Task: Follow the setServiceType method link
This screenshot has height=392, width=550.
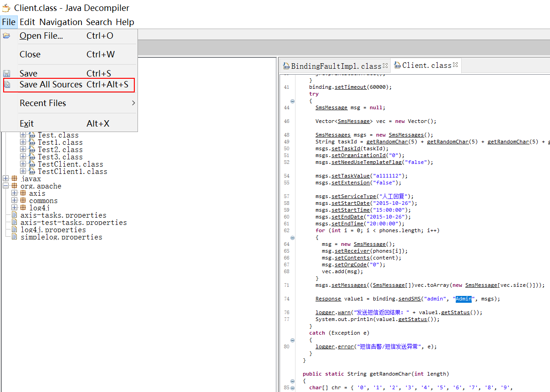Action: coord(354,197)
